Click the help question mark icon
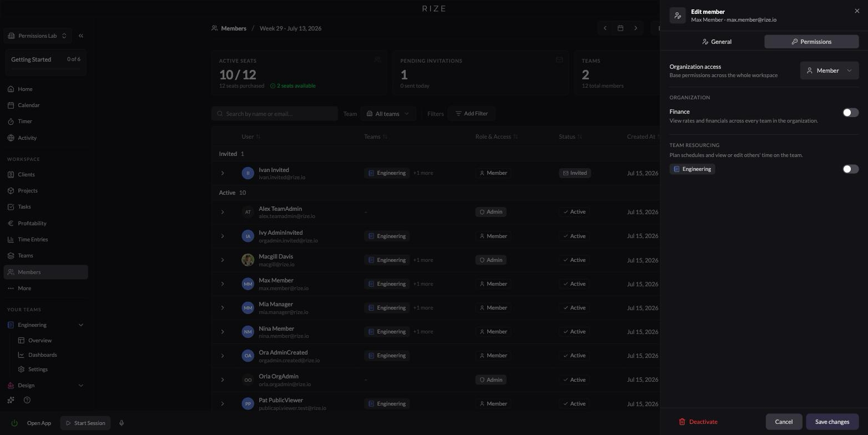 tap(27, 400)
